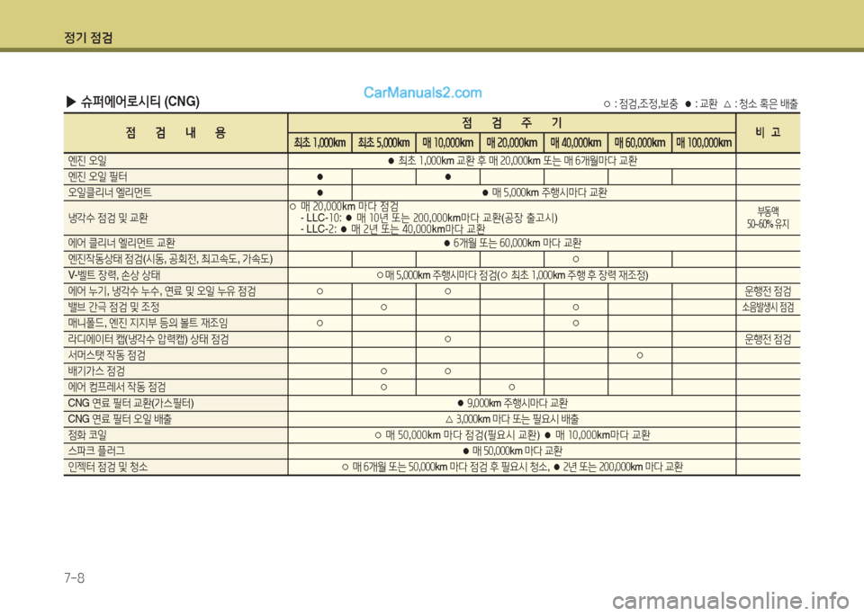Click the '9,000km 주행시마다 교환' note
Viewport: 864px width, 616px height.
coord(512,403)
